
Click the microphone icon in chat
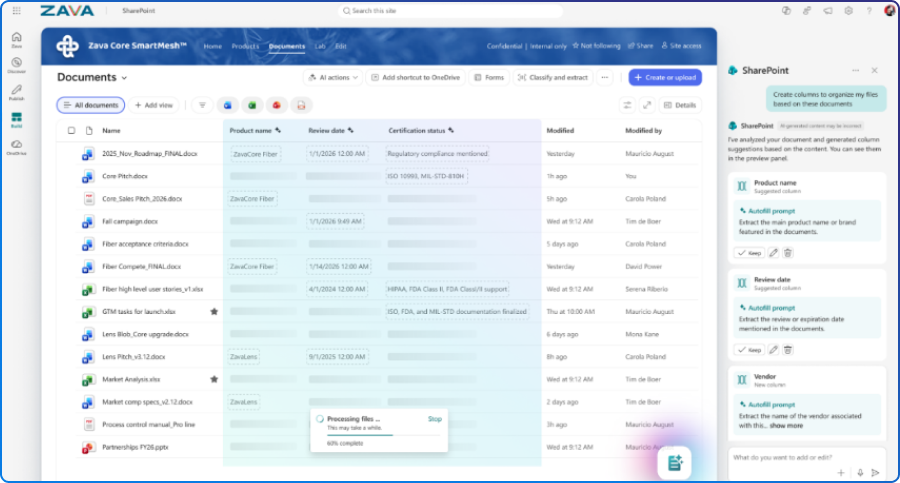point(860,473)
